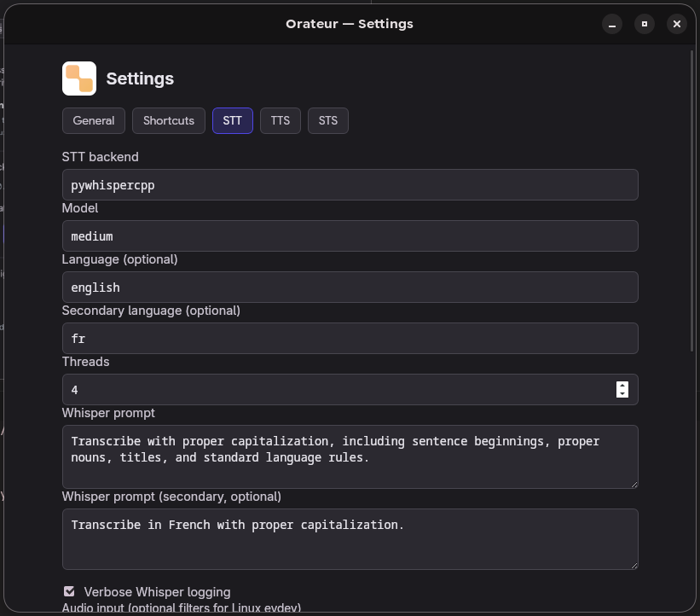Click the Orateur app logo icon
Viewport: 700px width, 616px height.
(79, 78)
